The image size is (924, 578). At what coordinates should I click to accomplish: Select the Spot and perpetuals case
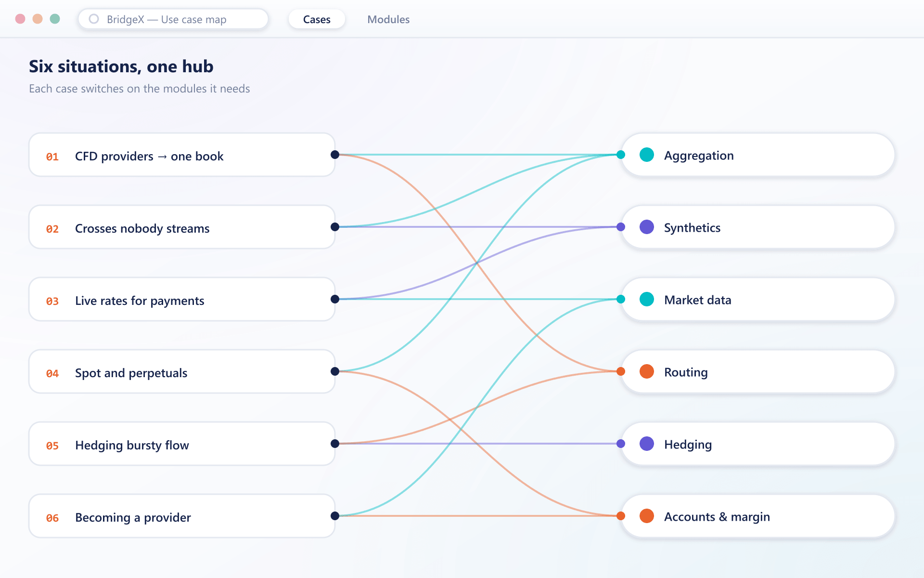point(182,371)
